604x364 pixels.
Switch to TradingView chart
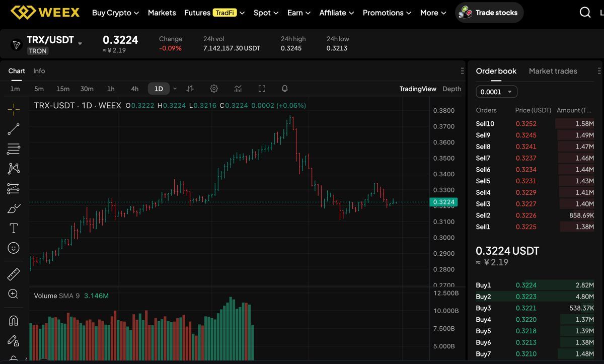(418, 89)
